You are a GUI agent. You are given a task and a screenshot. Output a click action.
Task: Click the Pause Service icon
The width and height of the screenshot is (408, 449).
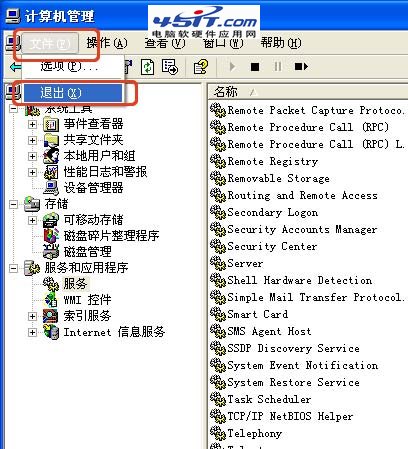pos(277,67)
